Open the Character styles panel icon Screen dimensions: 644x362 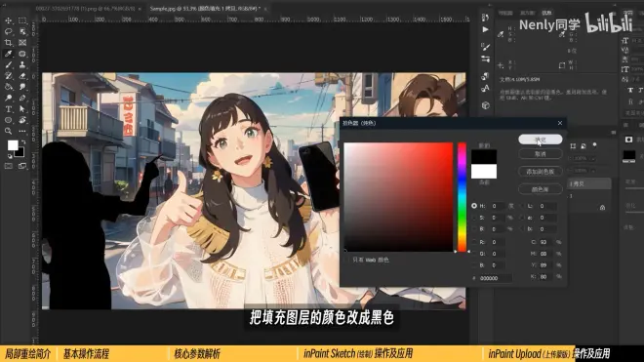click(486, 89)
